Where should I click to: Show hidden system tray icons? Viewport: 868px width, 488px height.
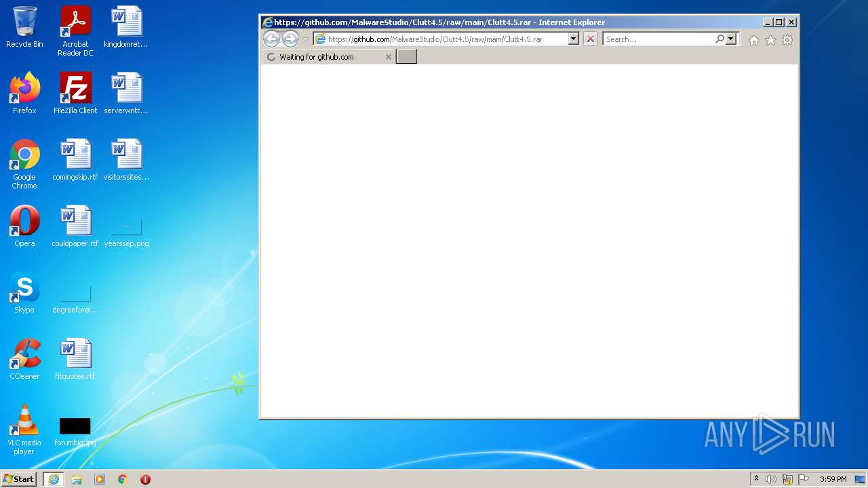(756, 479)
